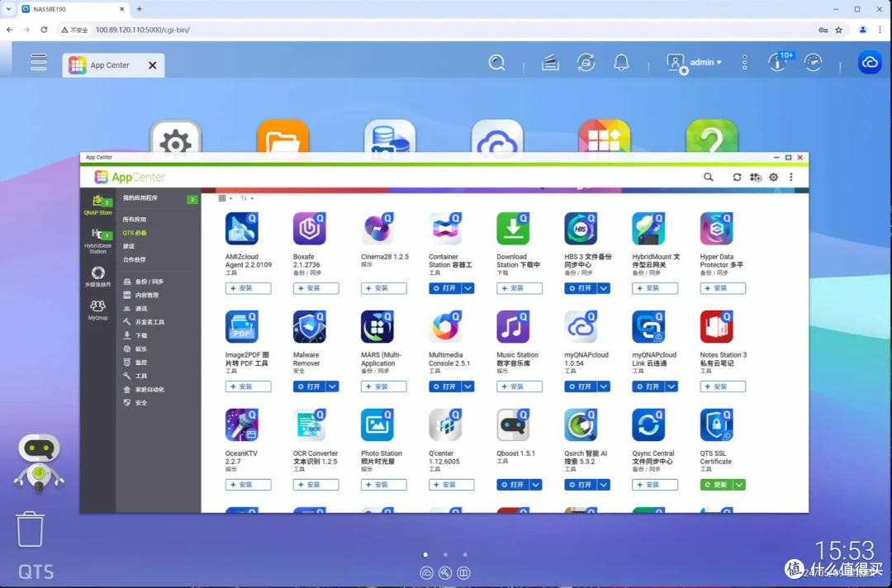Open the HybridMount app icon
This screenshot has height=588, width=892.
[x=648, y=229]
